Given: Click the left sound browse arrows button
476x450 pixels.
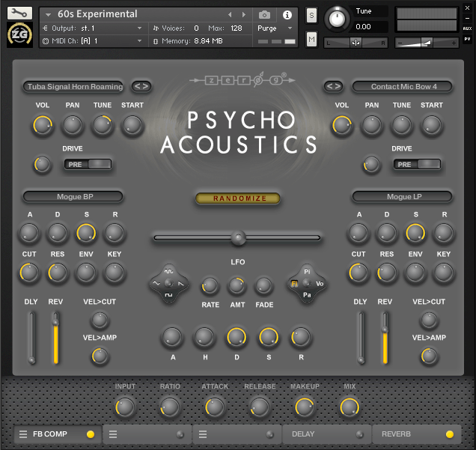Looking at the screenshot, I should pyautogui.click(x=141, y=86).
